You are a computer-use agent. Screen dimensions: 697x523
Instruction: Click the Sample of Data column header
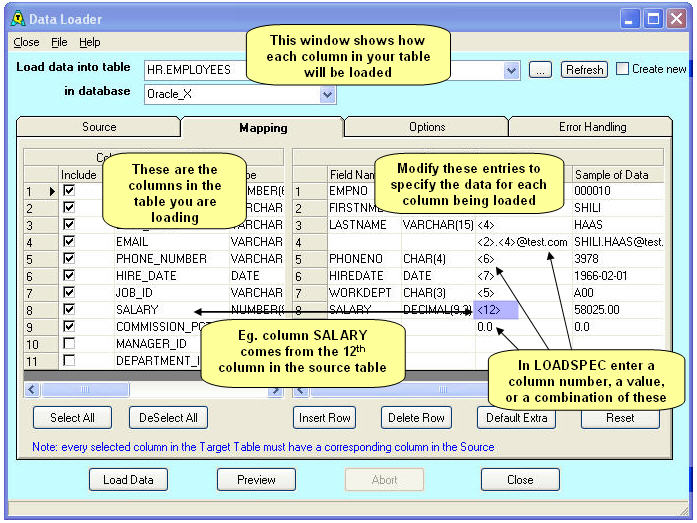pyautogui.click(x=618, y=175)
